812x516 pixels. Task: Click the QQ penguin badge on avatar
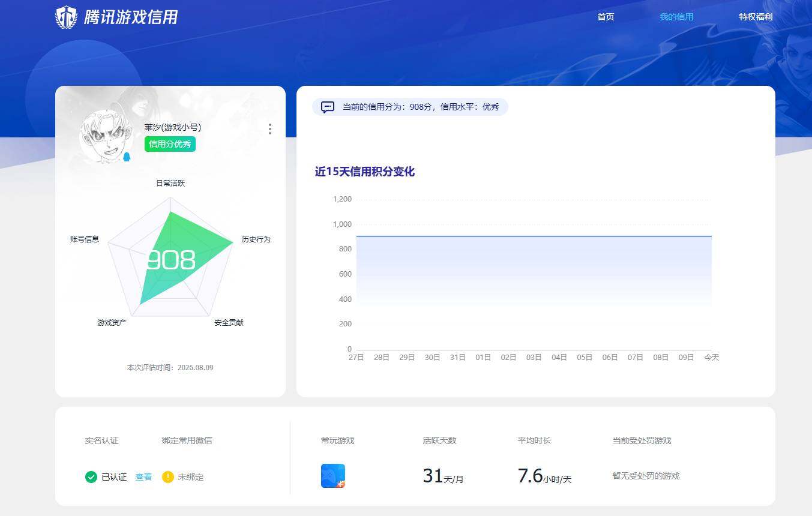click(127, 157)
